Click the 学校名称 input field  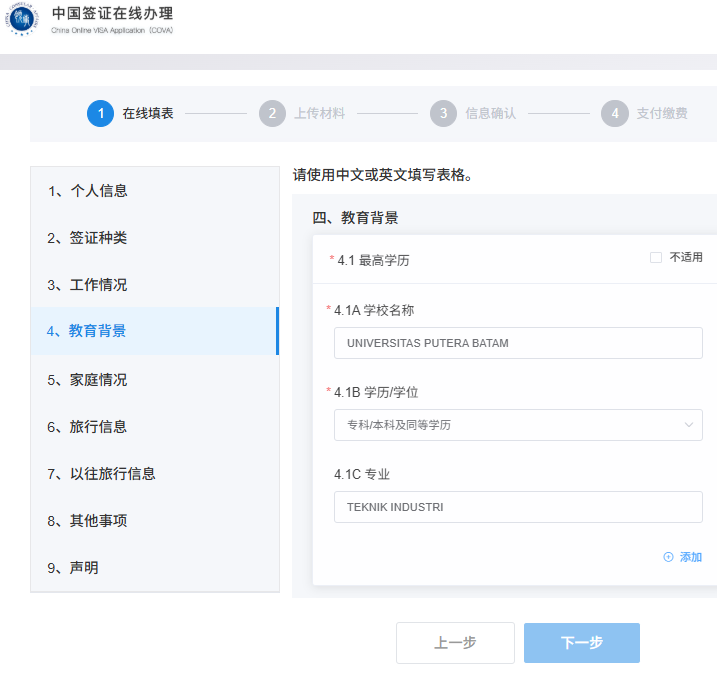pyautogui.click(x=518, y=343)
